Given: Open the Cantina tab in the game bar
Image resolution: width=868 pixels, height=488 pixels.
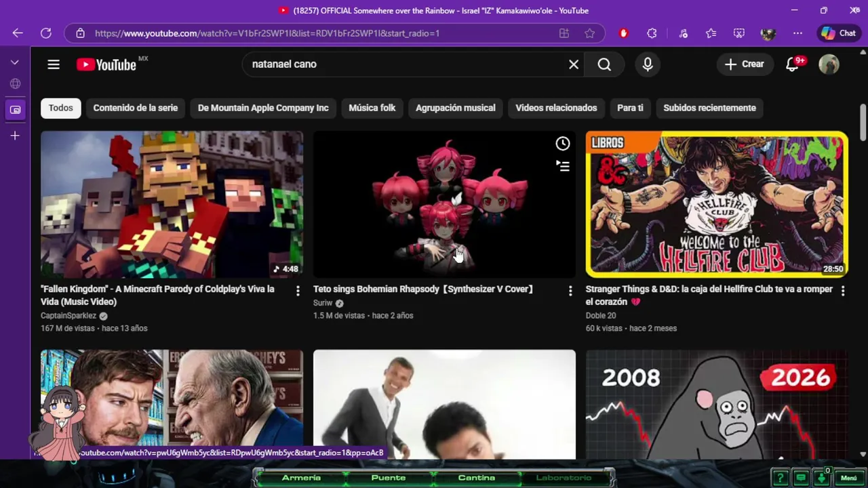Looking at the screenshot, I should 476,478.
